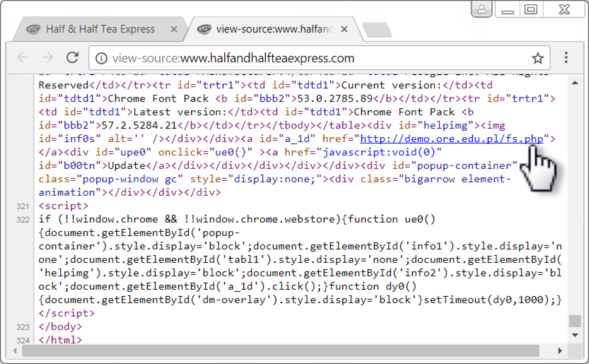This screenshot has width=589, height=364.
Task: Go back using the back arrow
Action: tap(23, 57)
